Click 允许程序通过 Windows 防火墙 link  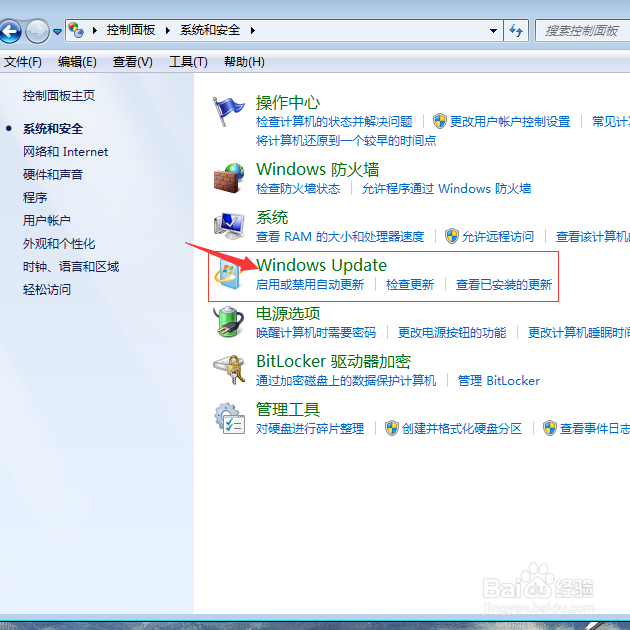[x=446, y=188]
